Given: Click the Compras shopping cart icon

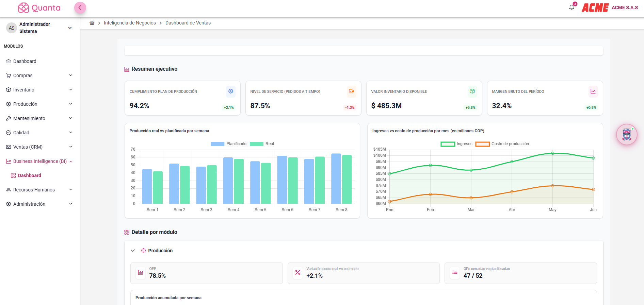Looking at the screenshot, I should (9, 75).
